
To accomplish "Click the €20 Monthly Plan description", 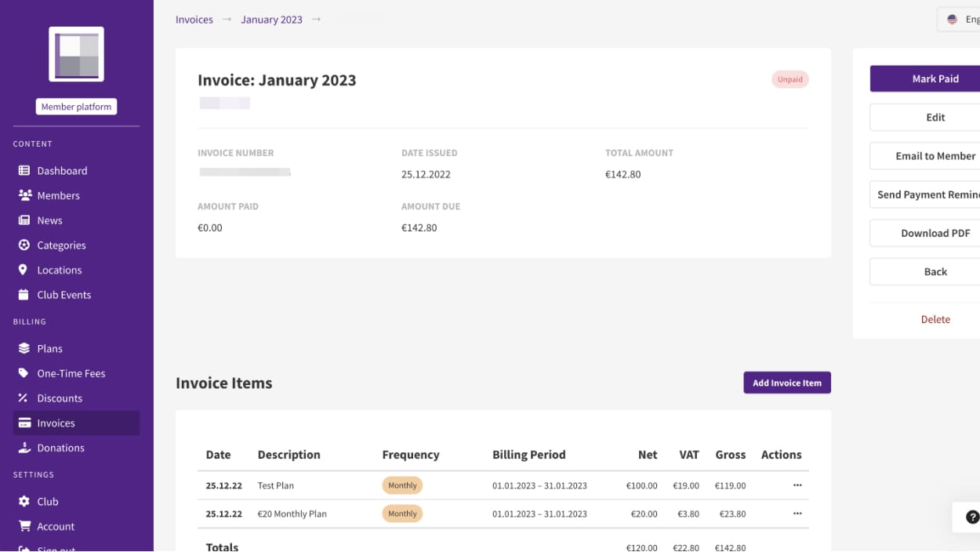I will coord(292,514).
